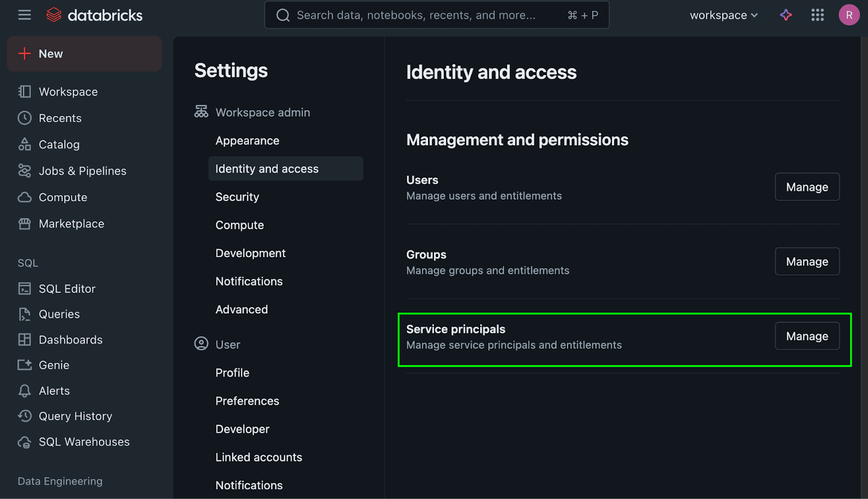Viewport: 868px width, 499px height.
Task: Focus the search data and notebooks field
Action: tap(423, 15)
